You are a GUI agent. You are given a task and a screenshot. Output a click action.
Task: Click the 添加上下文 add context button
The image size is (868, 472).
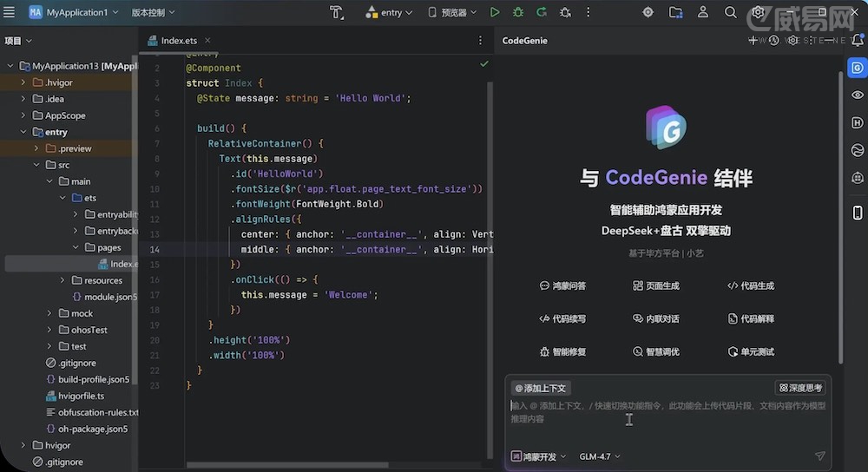[x=540, y=388]
